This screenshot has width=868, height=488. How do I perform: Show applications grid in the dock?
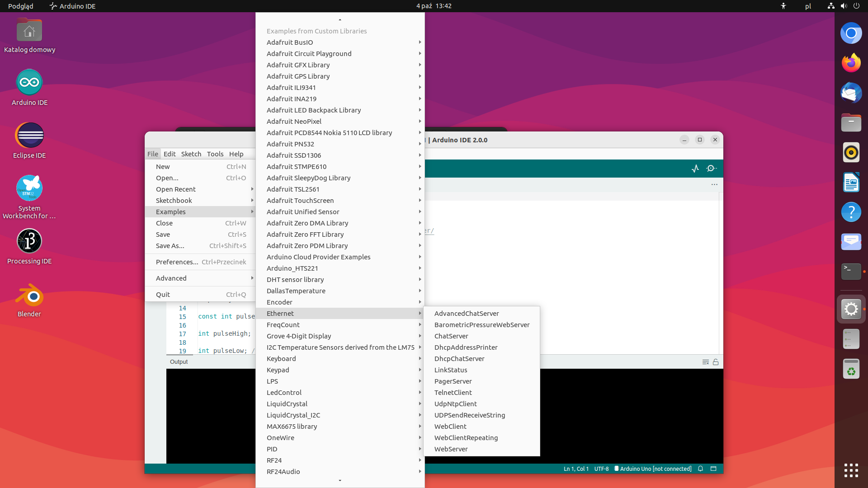[851, 470]
